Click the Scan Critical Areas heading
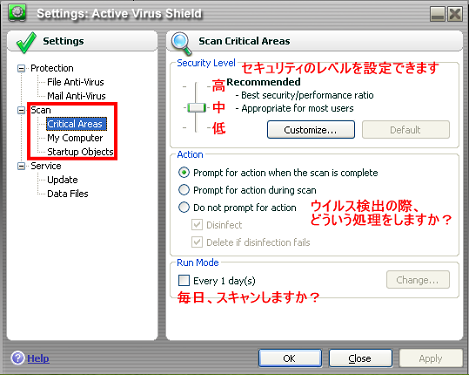 pos(244,41)
